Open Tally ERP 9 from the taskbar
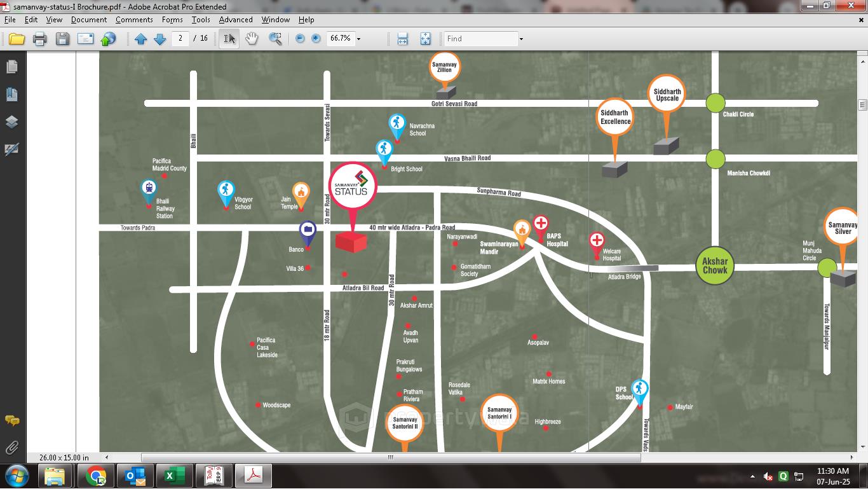The height and width of the screenshot is (489, 868). click(214, 476)
